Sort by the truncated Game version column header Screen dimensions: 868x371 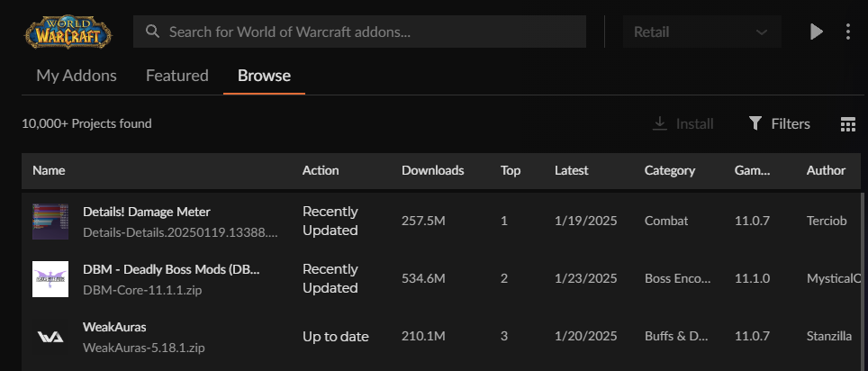click(x=753, y=170)
